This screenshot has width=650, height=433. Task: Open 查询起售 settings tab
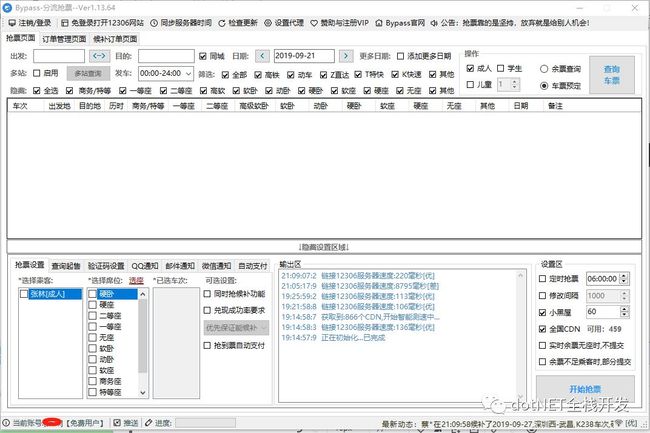[x=66, y=266]
